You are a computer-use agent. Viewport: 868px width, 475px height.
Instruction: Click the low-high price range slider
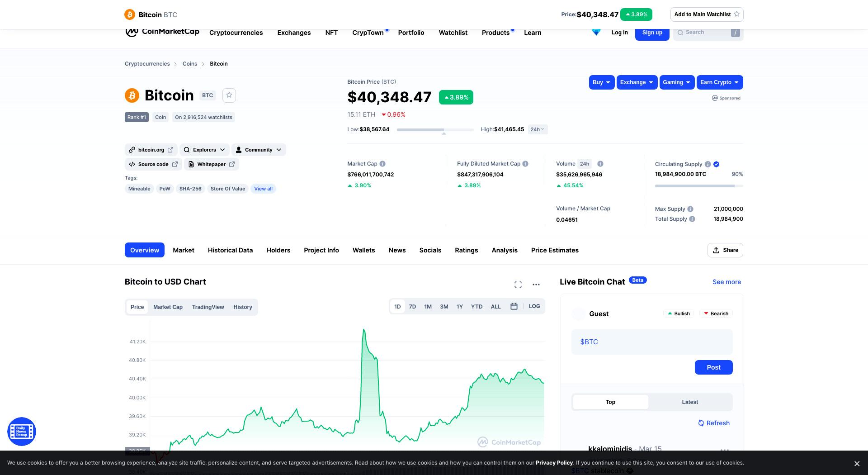pyautogui.click(x=435, y=130)
